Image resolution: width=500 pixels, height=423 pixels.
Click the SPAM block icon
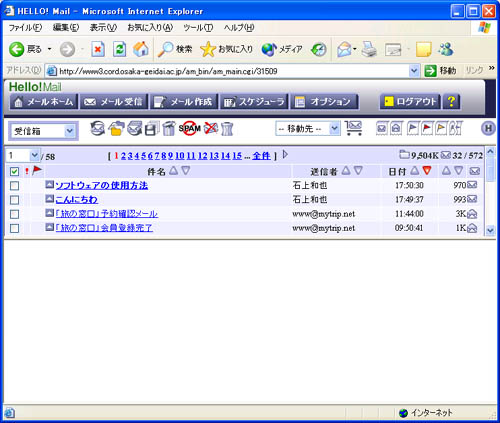(190, 128)
